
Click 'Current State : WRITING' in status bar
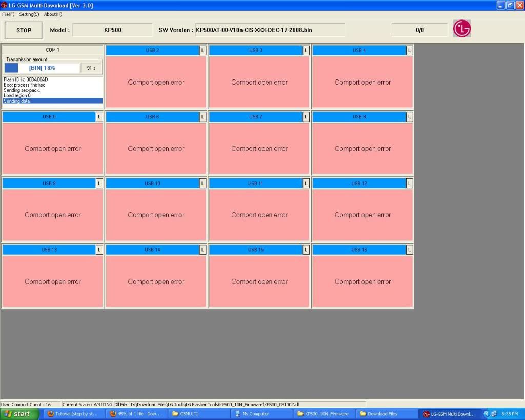pos(87,404)
